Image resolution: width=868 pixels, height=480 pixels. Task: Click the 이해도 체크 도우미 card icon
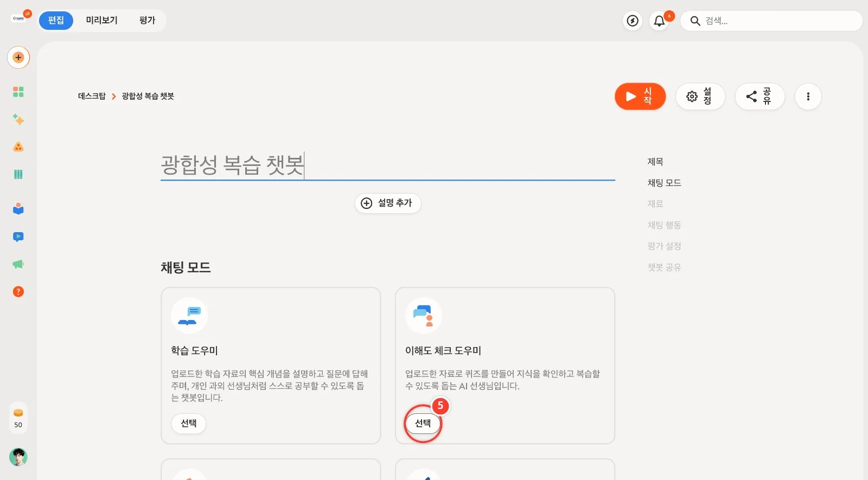coord(424,316)
